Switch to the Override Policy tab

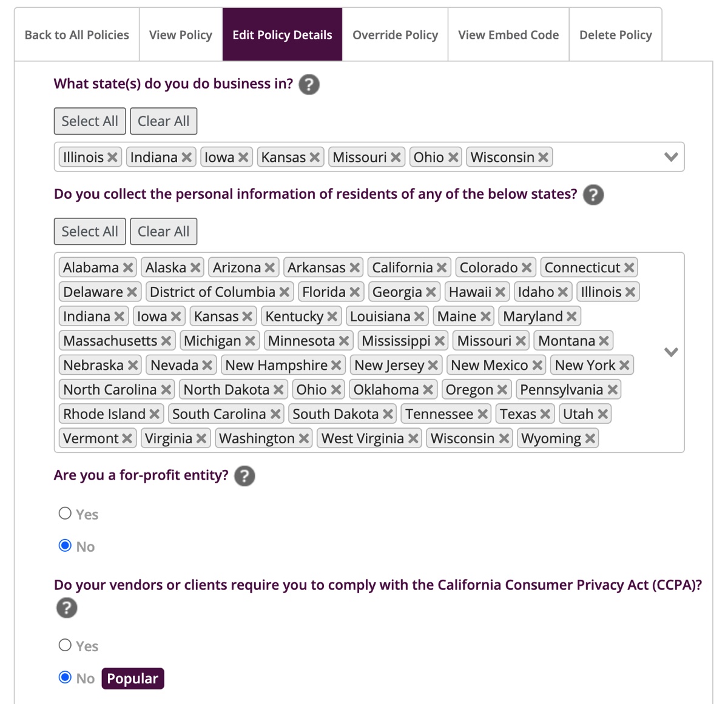tap(395, 35)
